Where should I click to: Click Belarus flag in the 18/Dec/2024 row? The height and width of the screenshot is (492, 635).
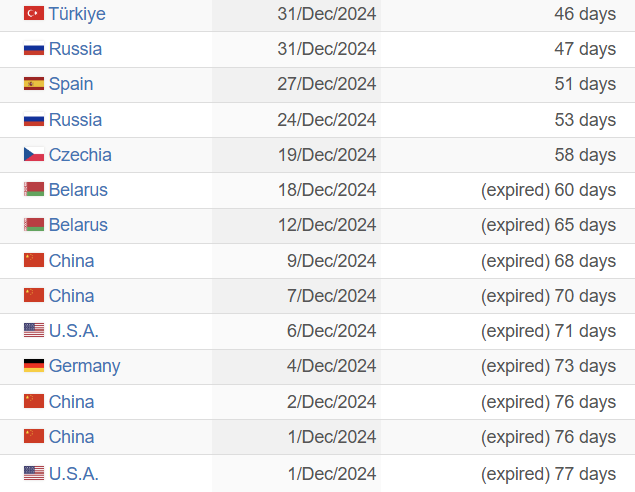[34, 190]
